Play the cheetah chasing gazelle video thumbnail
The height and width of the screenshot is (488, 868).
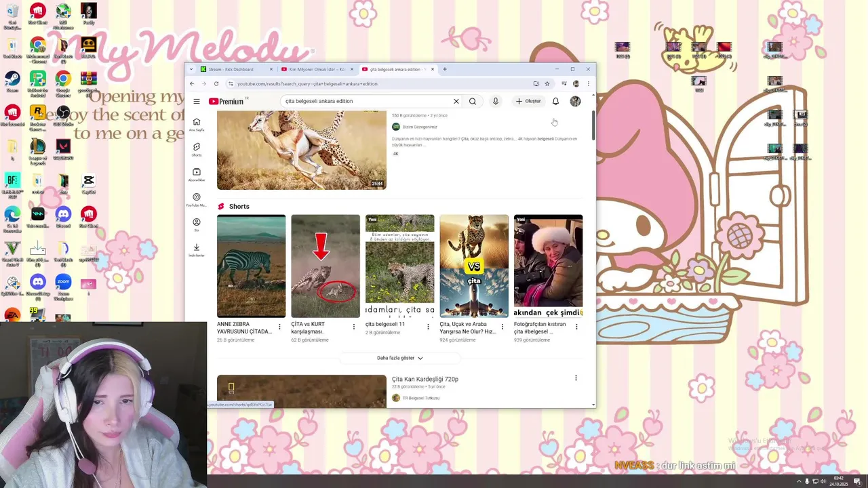[x=302, y=150]
